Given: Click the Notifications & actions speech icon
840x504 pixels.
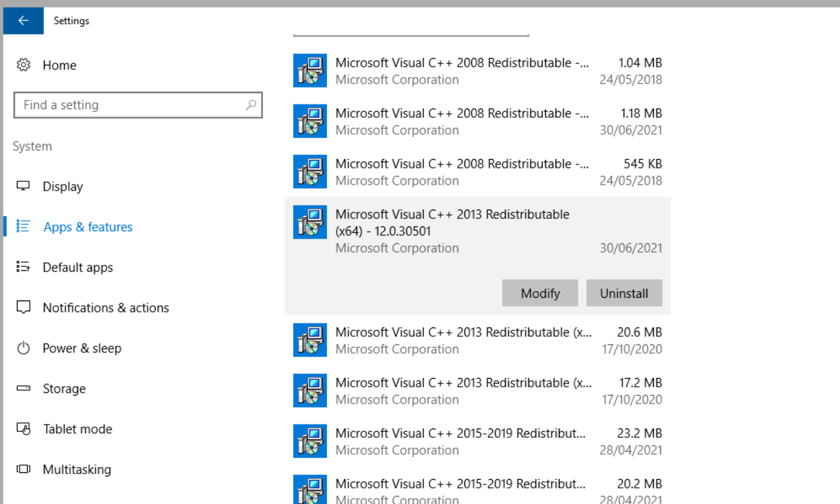Looking at the screenshot, I should click(24, 307).
